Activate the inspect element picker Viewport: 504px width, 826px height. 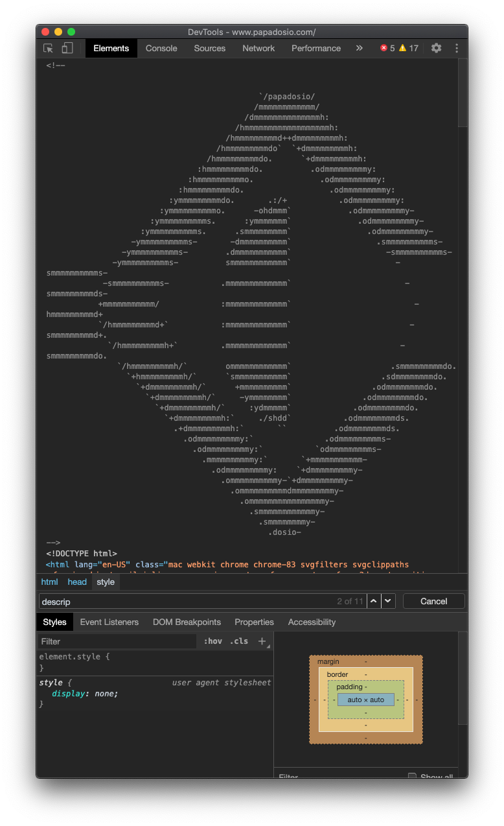click(48, 48)
